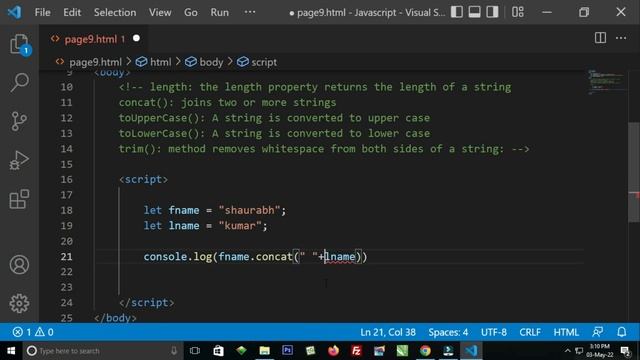This screenshot has width=640, height=360.
Task: Toggle the primary side bar
Action: click(x=456, y=12)
